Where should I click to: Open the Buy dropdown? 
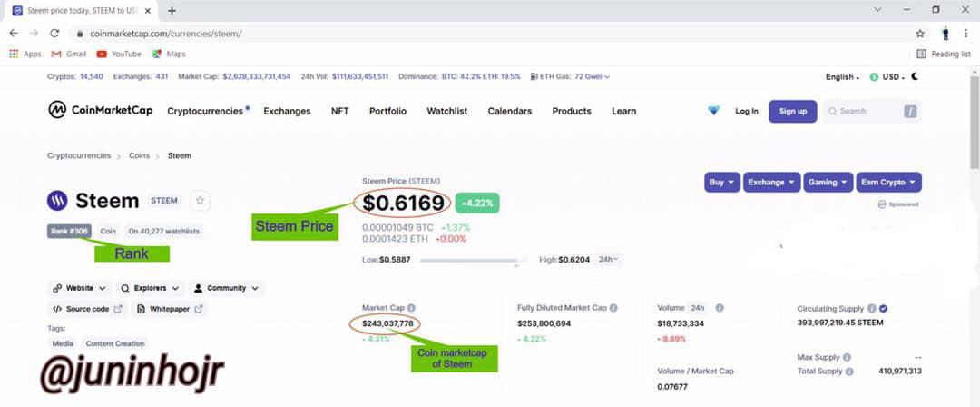coord(722,183)
